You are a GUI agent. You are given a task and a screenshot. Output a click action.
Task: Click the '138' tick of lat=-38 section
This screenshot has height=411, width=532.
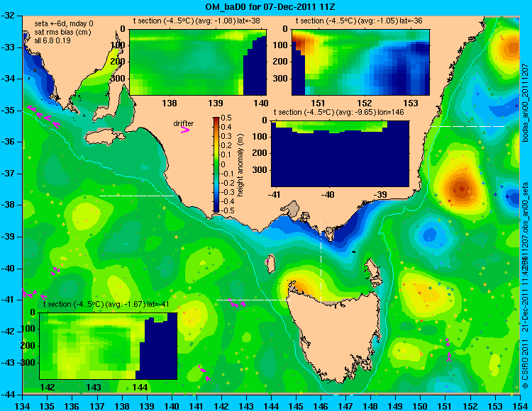click(x=170, y=103)
